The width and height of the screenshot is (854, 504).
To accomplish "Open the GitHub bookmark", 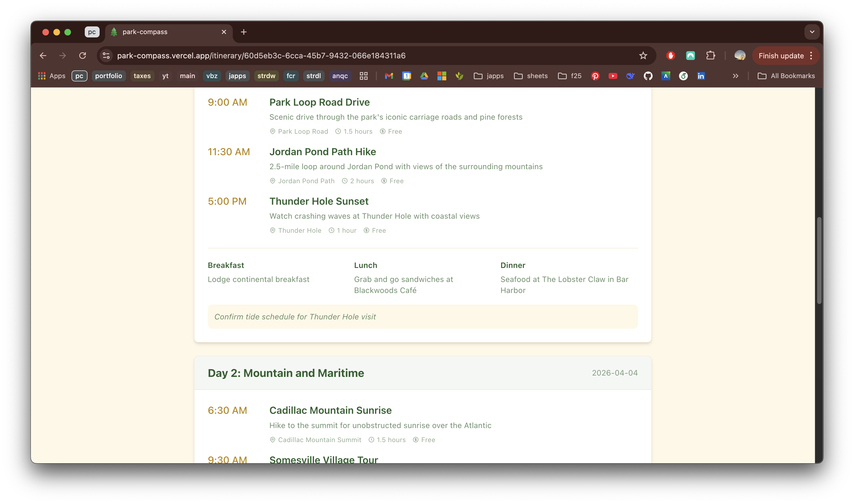I will [648, 76].
